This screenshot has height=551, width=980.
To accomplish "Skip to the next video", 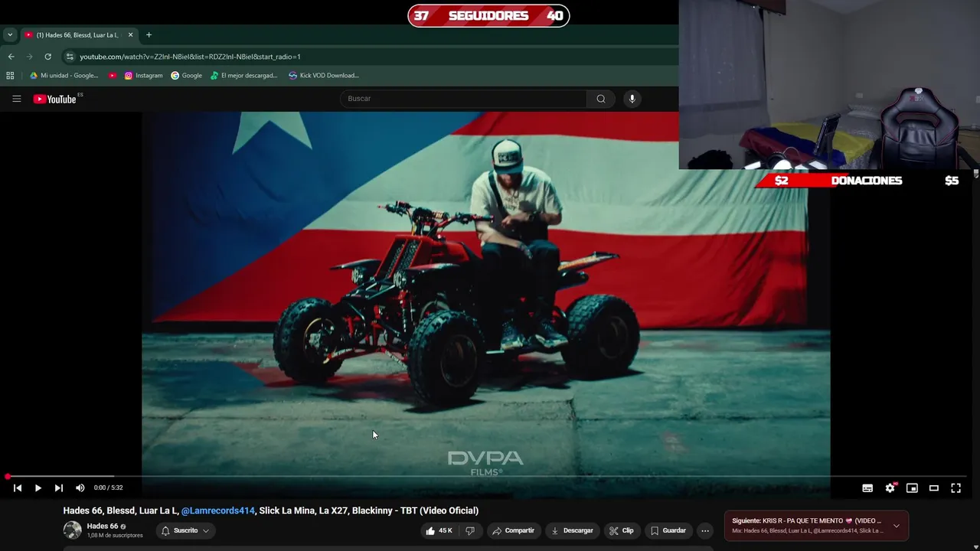I will [x=58, y=487].
